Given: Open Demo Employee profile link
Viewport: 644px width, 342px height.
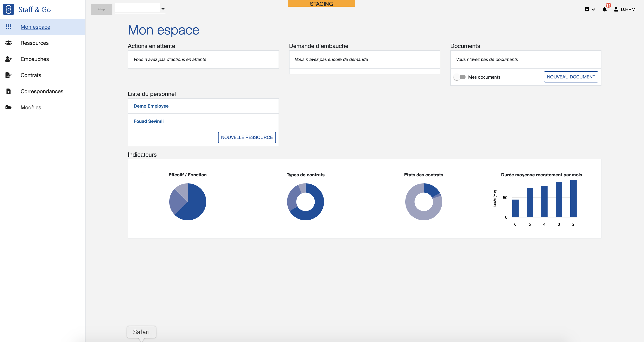Looking at the screenshot, I should [x=151, y=106].
